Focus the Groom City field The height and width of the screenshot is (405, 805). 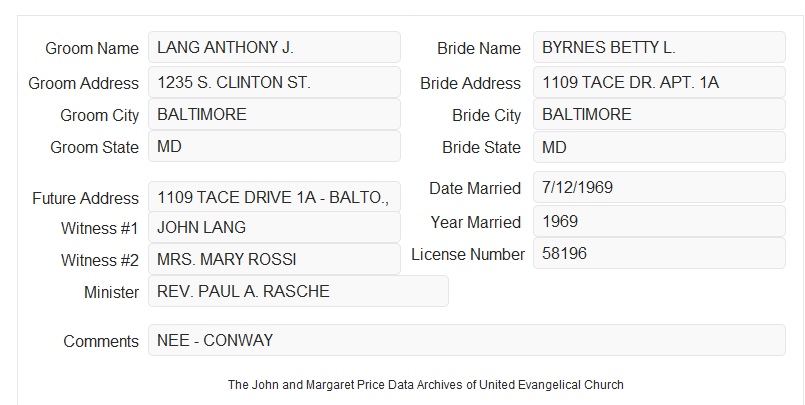(x=274, y=114)
